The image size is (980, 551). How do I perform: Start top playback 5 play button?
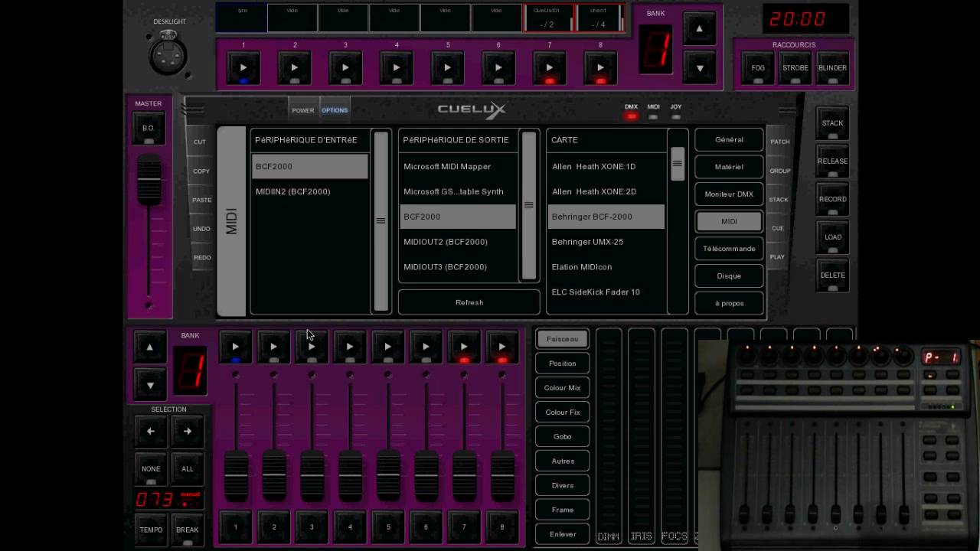(x=448, y=68)
